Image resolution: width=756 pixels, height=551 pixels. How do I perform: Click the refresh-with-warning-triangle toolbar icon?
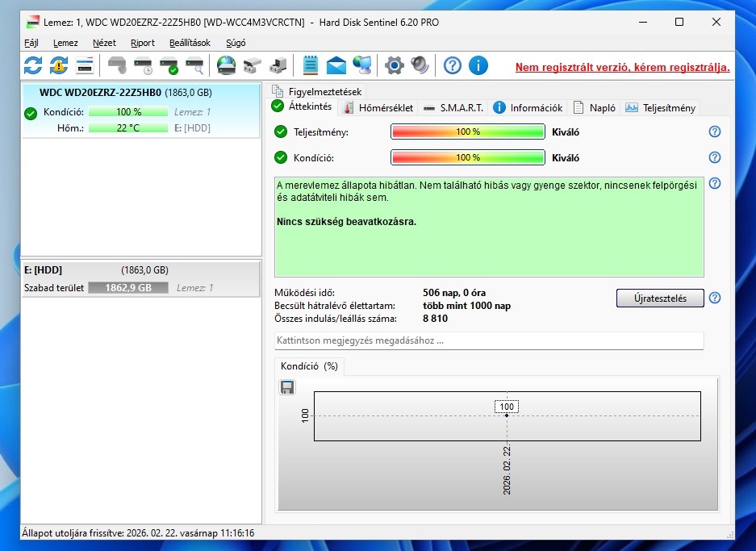click(x=59, y=65)
